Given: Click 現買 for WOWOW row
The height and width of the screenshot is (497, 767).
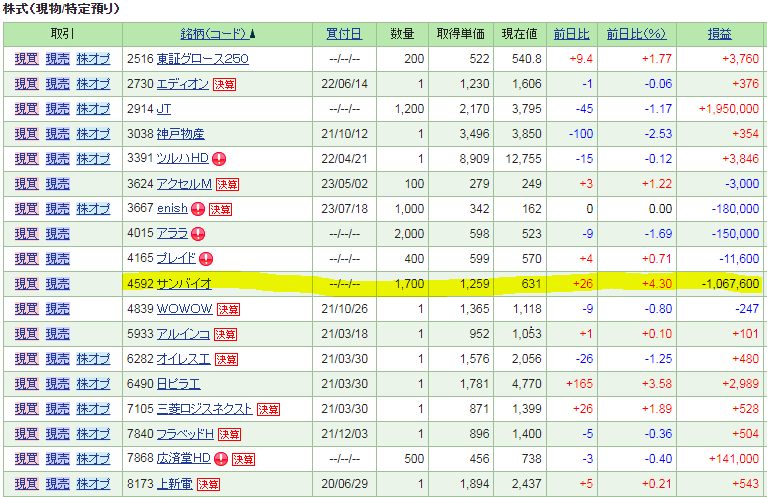Looking at the screenshot, I should [26, 309].
